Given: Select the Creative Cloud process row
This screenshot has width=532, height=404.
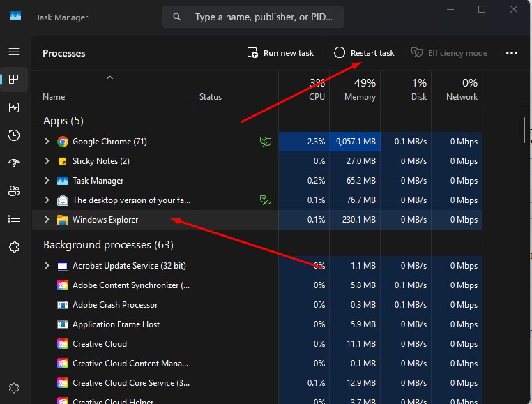Looking at the screenshot, I should pos(257,344).
